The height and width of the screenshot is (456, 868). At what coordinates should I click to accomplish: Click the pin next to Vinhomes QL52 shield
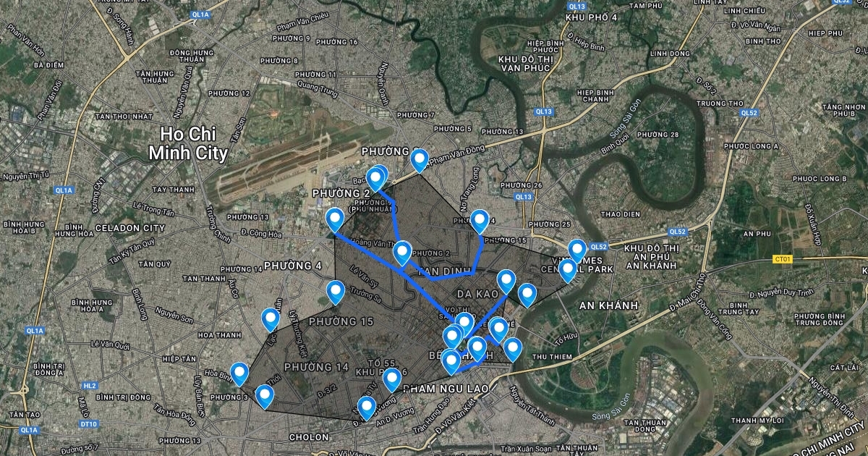(x=576, y=250)
